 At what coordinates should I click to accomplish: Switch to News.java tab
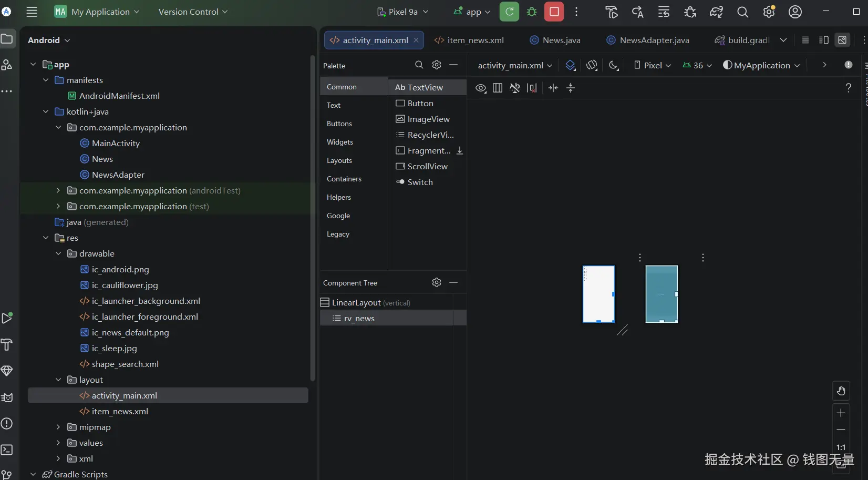point(555,40)
